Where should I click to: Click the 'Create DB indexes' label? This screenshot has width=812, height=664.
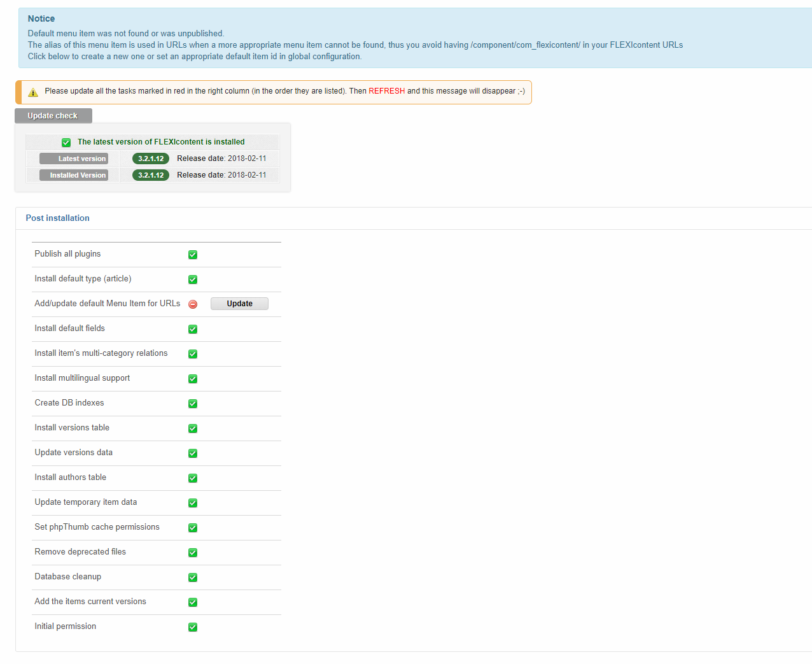69,402
